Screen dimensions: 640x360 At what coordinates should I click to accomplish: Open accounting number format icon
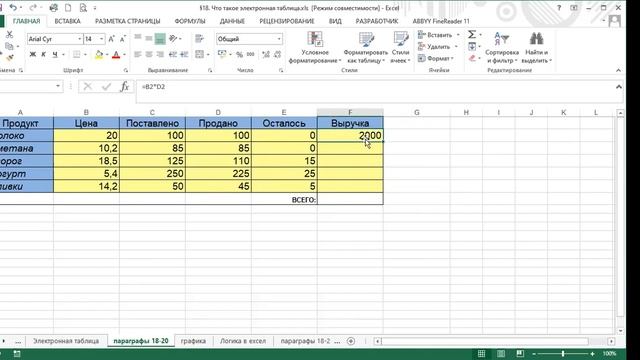tap(222, 54)
